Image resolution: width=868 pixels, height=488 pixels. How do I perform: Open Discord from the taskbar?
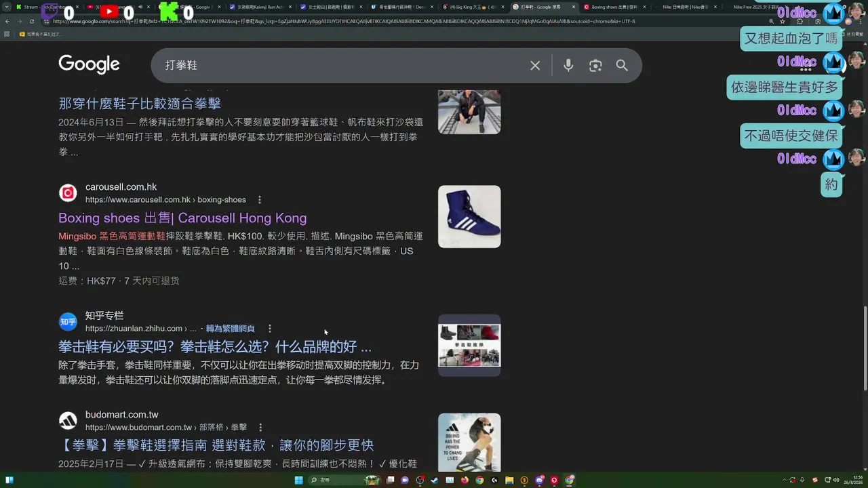(539, 481)
